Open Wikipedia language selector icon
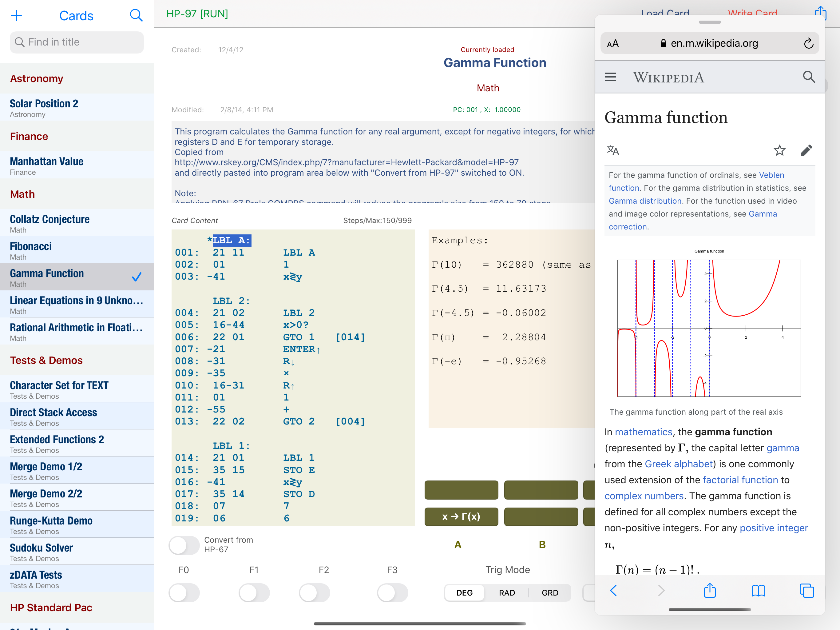The width and height of the screenshot is (840, 630). 613,150
